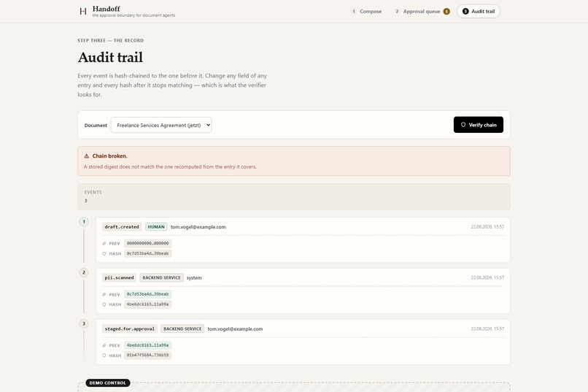Image resolution: width=588 pixels, height=392 pixels.
Task: Click timestamp on staged.for.approval event
Action: 487,328
